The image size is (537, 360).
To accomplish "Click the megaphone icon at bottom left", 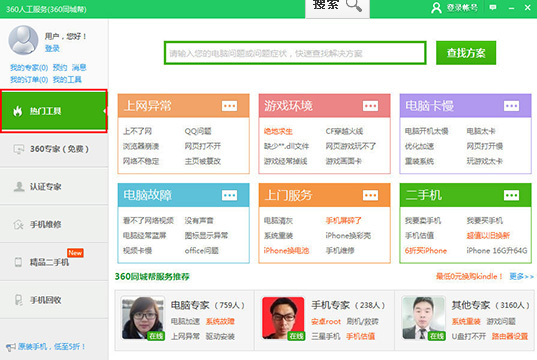I will point(11,347).
